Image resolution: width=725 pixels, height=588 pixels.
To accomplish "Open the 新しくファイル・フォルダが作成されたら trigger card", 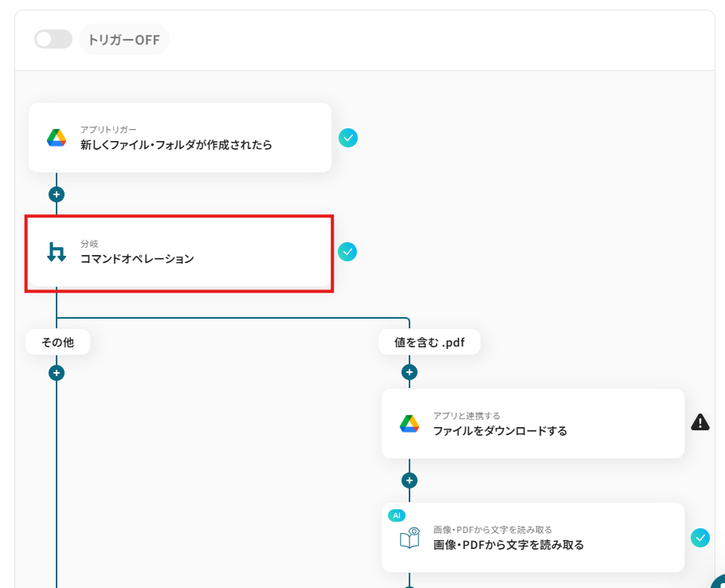I will [180, 138].
